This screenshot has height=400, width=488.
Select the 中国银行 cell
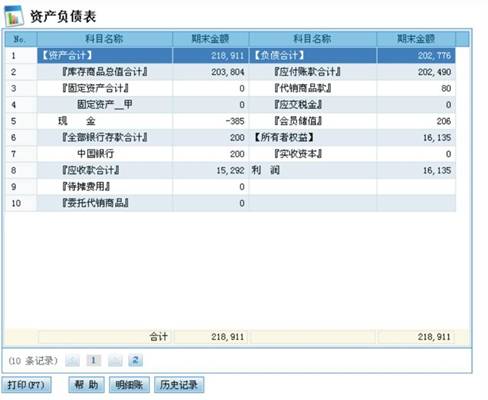(x=105, y=154)
